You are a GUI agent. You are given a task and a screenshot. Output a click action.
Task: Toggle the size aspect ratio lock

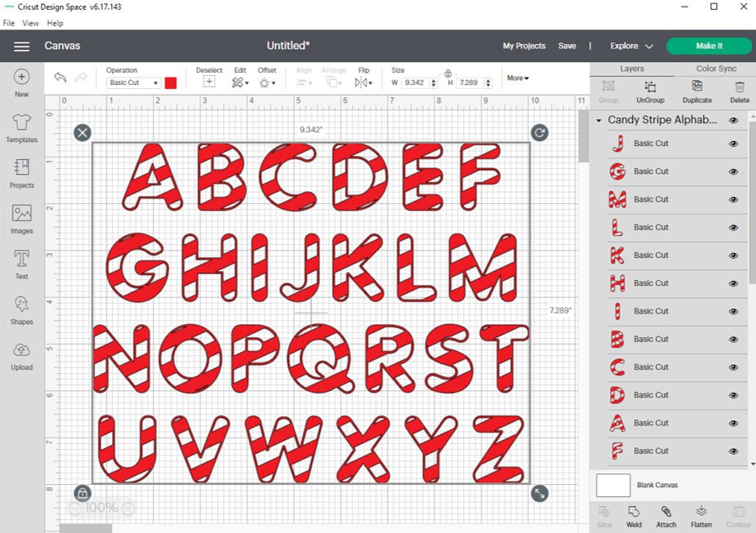pos(447,72)
